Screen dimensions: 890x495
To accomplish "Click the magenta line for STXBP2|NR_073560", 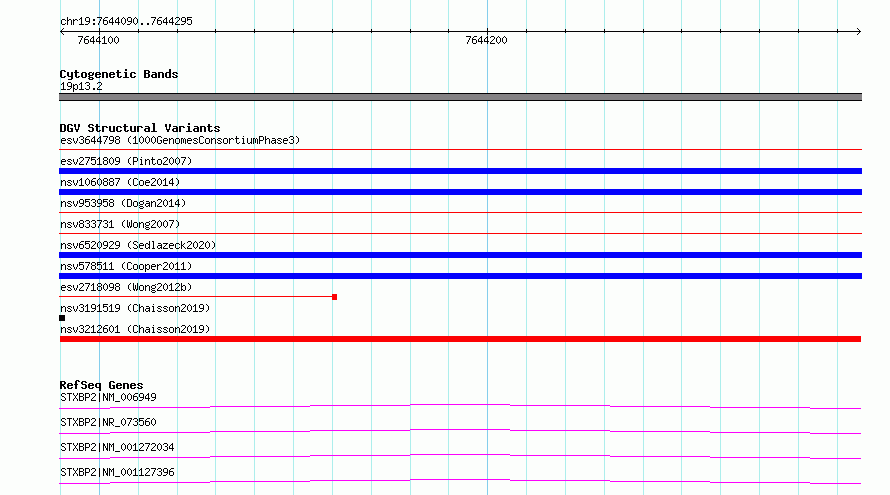I will coord(460,431).
